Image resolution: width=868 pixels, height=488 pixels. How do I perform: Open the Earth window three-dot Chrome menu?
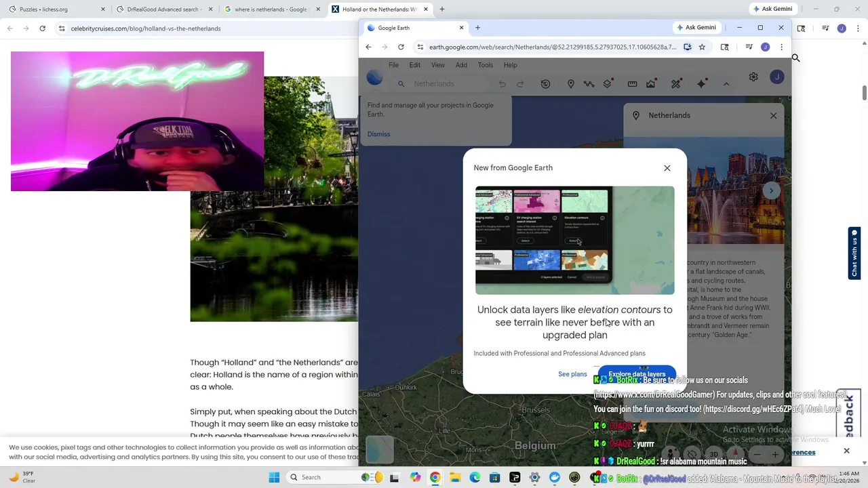pyautogui.click(x=781, y=47)
